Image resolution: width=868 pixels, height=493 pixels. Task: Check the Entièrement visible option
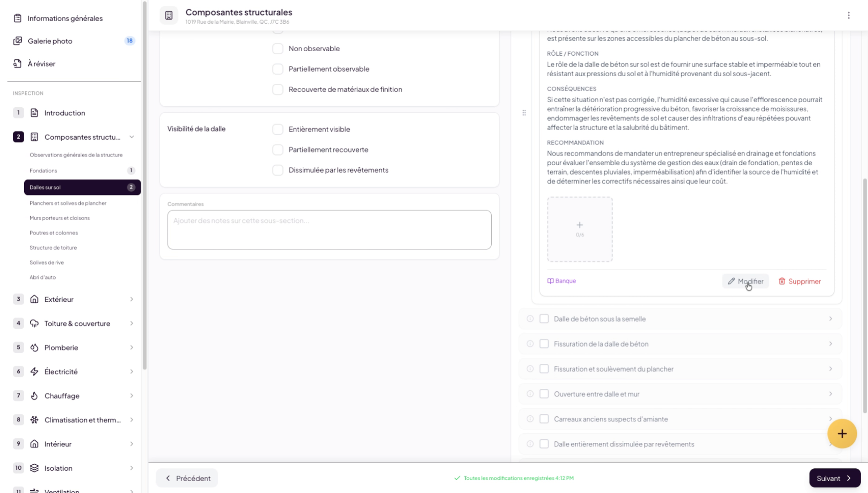[x=278, y=130]
